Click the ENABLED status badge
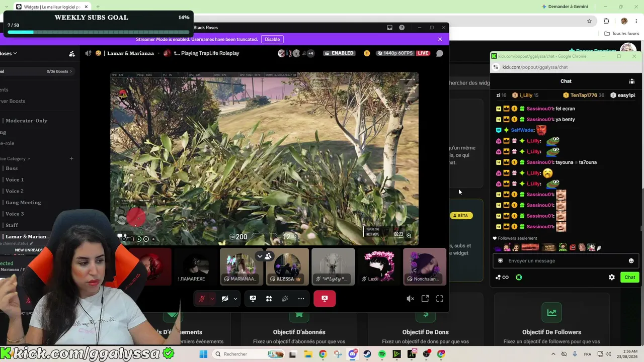 tap(339, 53)
